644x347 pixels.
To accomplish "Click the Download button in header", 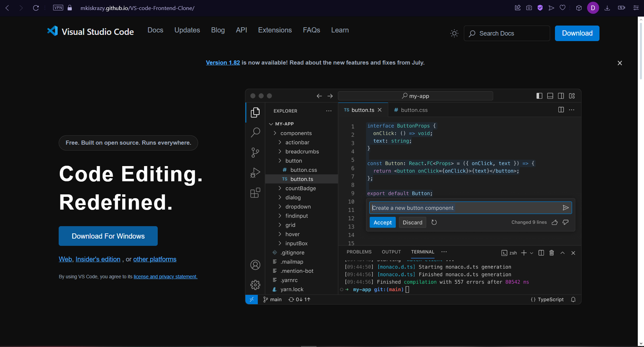I will pyautogui.click(x=577, y=33).
